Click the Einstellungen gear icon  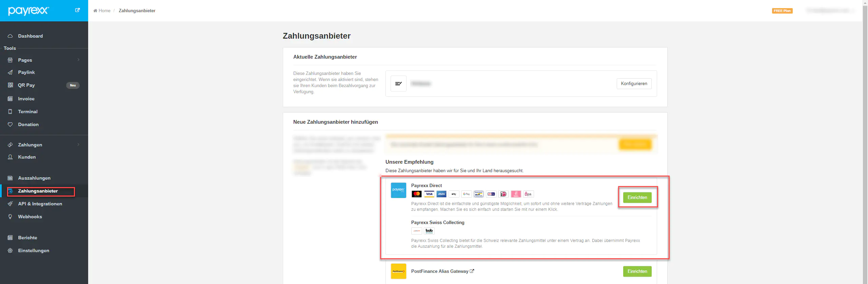(10, 250)
